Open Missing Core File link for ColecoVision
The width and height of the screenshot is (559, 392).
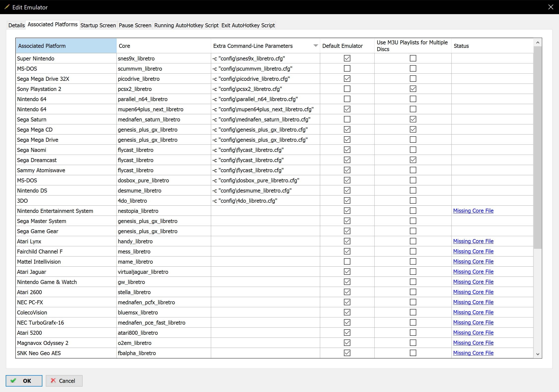473,312
